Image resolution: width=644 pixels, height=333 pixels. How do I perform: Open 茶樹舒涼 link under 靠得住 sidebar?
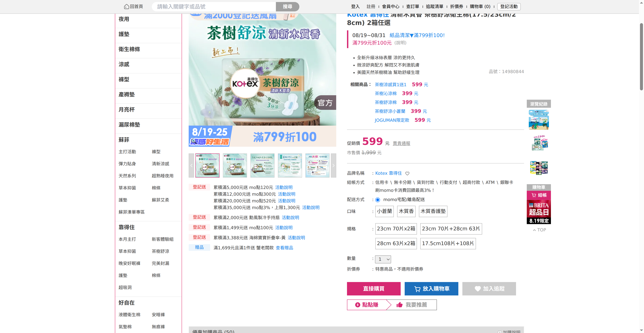[x=160, y=252]
